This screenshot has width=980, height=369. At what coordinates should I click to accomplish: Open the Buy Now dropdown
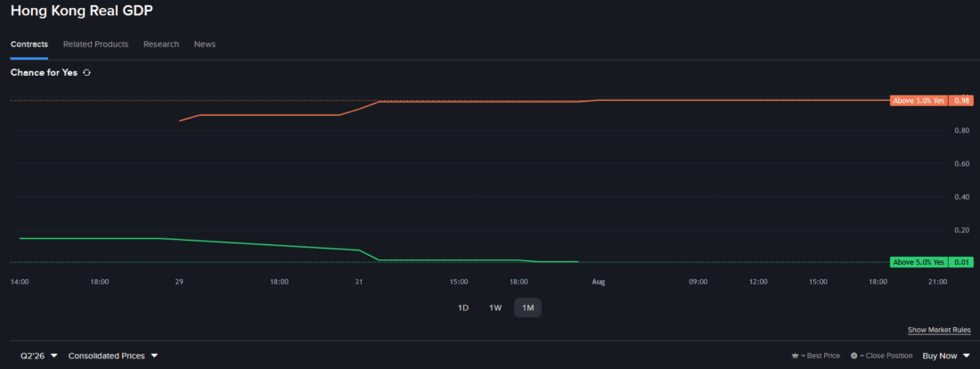point(946,356)
